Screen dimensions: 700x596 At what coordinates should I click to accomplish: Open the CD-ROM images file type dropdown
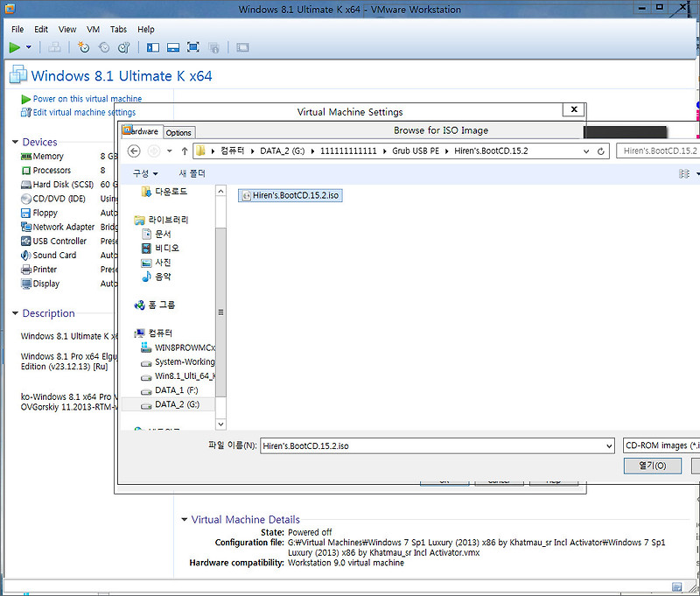coord(661,445)
